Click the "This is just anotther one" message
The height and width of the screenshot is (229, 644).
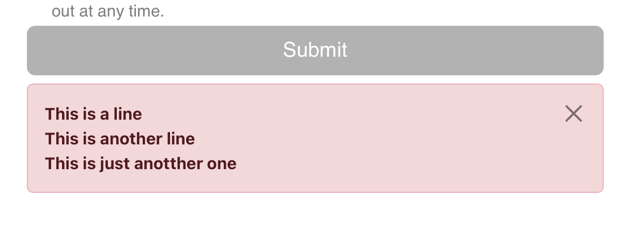141,163
